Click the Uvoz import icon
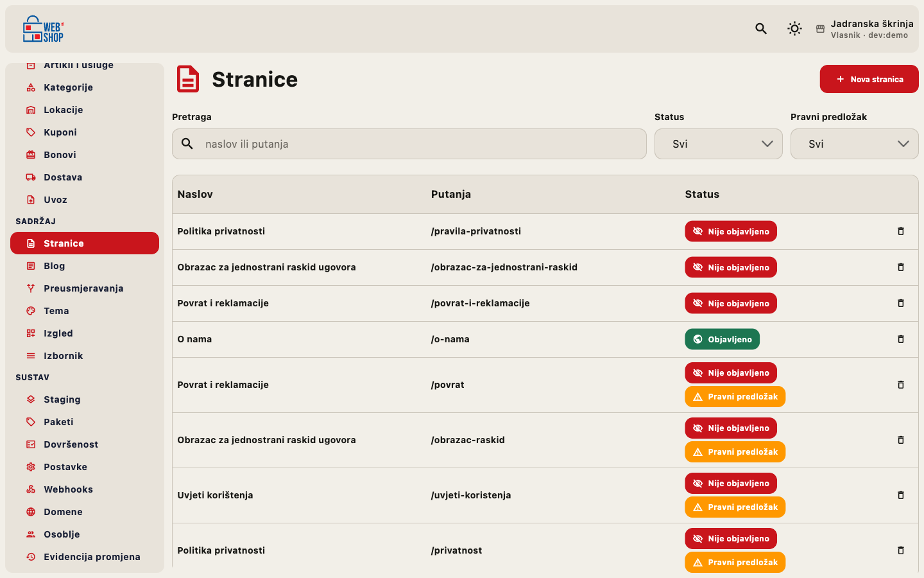The image size is (924, 578). click(31, 200)
